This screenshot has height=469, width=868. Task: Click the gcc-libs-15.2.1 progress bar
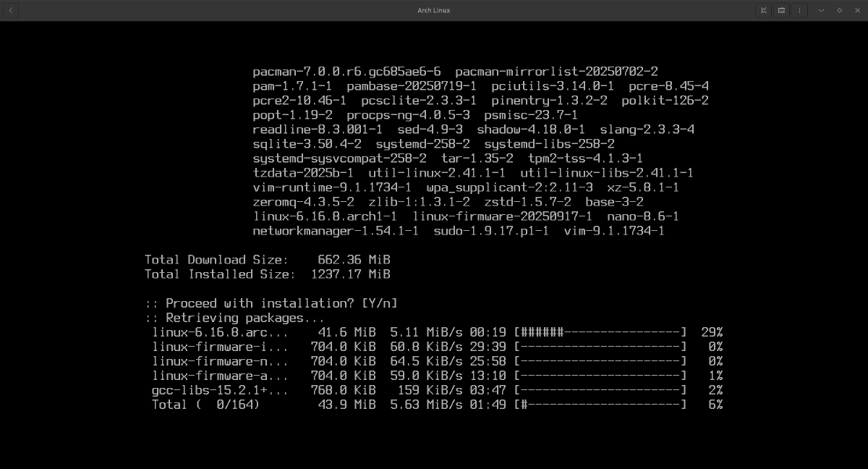point(600,390)
